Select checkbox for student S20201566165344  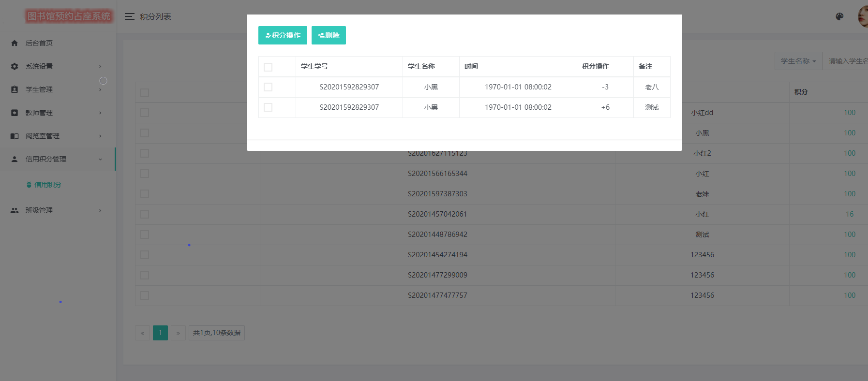point(145,174)
